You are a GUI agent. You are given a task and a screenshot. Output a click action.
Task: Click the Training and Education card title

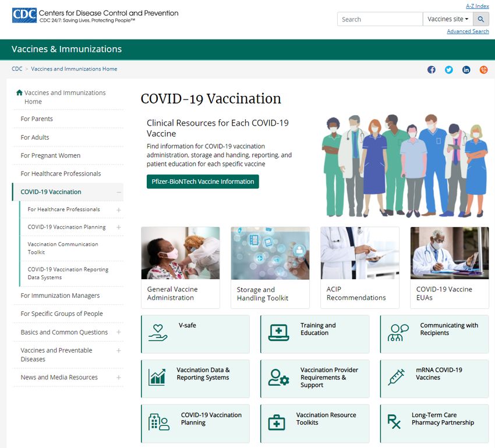click(318, 329)
